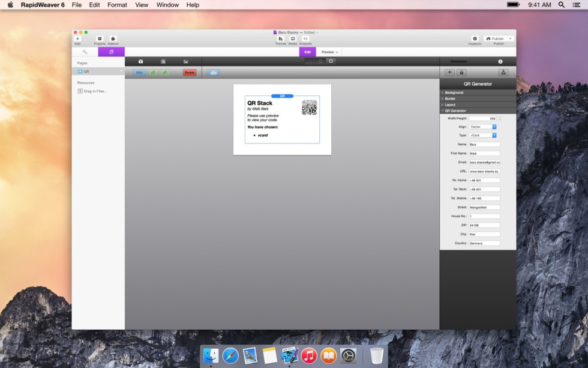Click the Name field containing Barz
Image resolution: width=588 pixels, height=368 pixels.
click(x=484, y=144)
